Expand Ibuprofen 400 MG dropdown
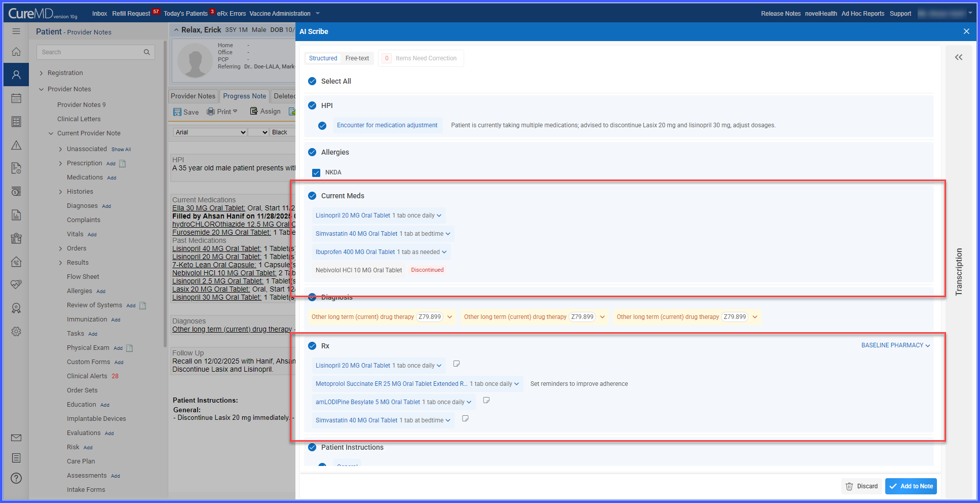This screenshot has width=980, height=503. [x=444, y=252]
